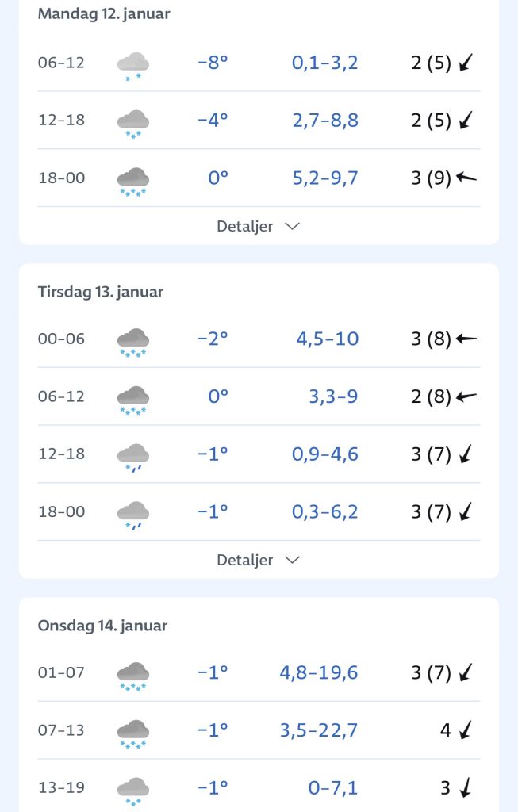The image size is (518, 812).
Task: Click the snow cloud icon for Mandag 12-18
Action: (132, 122)
